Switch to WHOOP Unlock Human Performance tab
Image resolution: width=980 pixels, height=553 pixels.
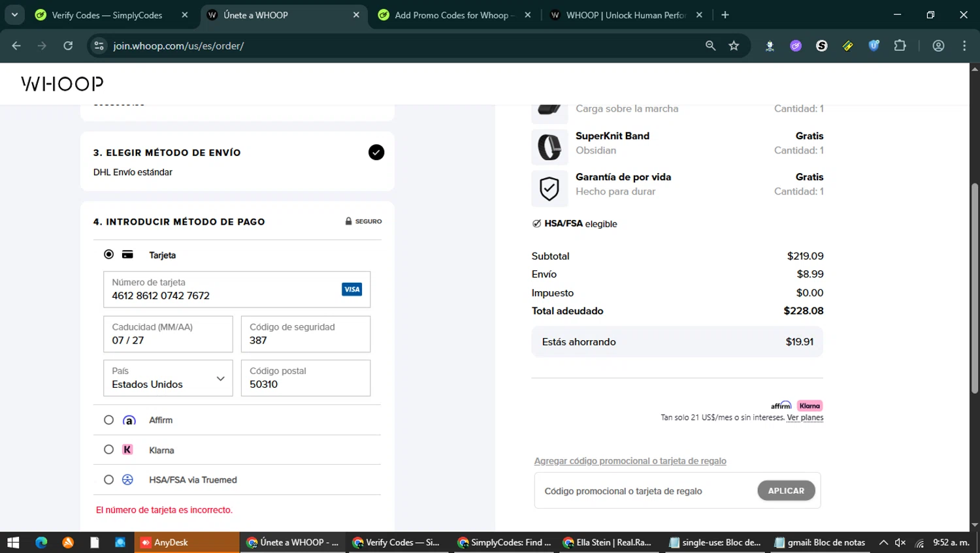(x=625, y=15)
